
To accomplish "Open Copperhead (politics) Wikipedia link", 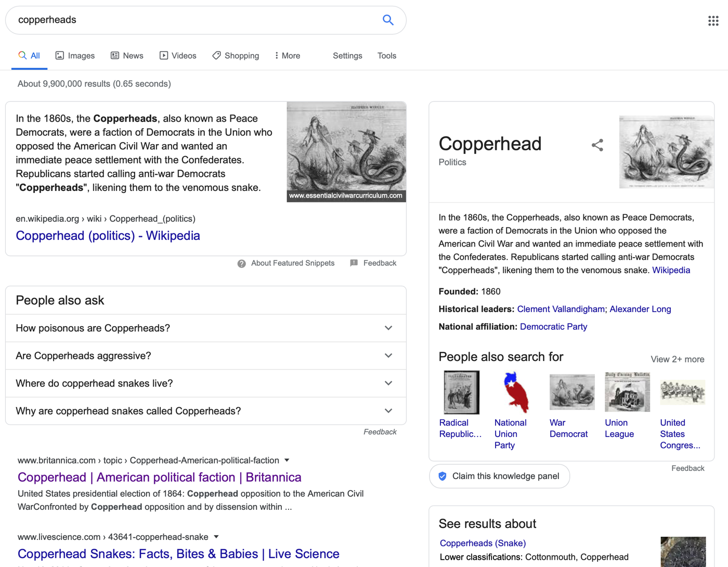I will [x=108, y=236].
